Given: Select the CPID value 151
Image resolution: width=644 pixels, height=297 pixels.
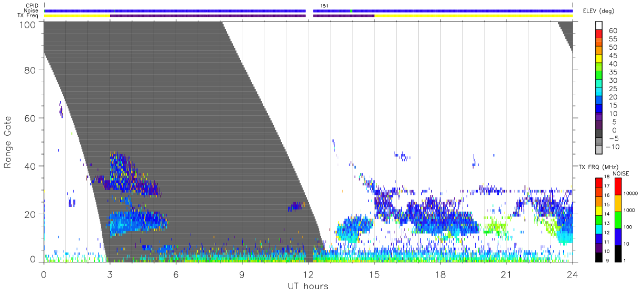Looking at the screenshot, I should [325, 6].
